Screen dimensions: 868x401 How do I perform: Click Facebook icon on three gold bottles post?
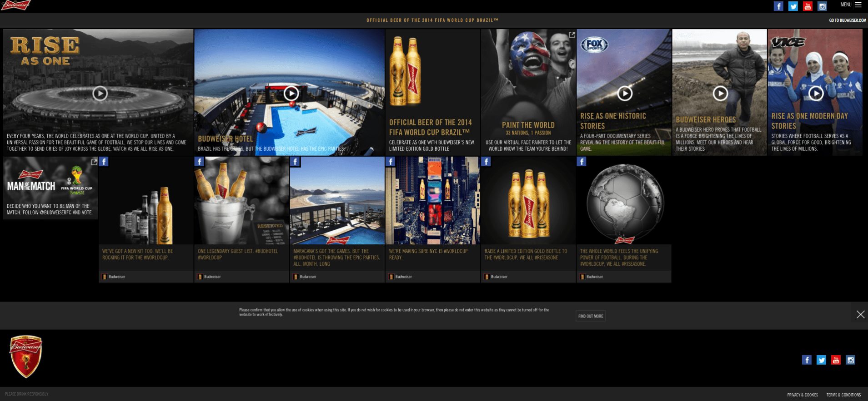coord(486,162)
